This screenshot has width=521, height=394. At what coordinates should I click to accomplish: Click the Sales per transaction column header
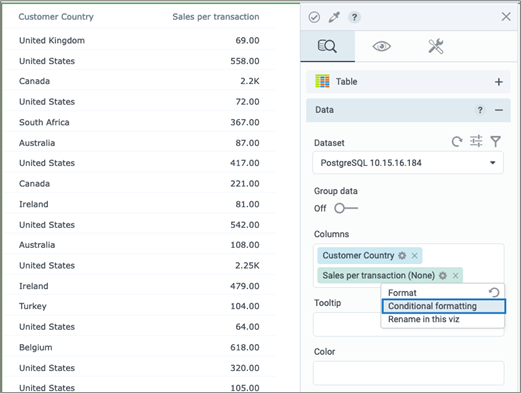(x=216, y=17)
